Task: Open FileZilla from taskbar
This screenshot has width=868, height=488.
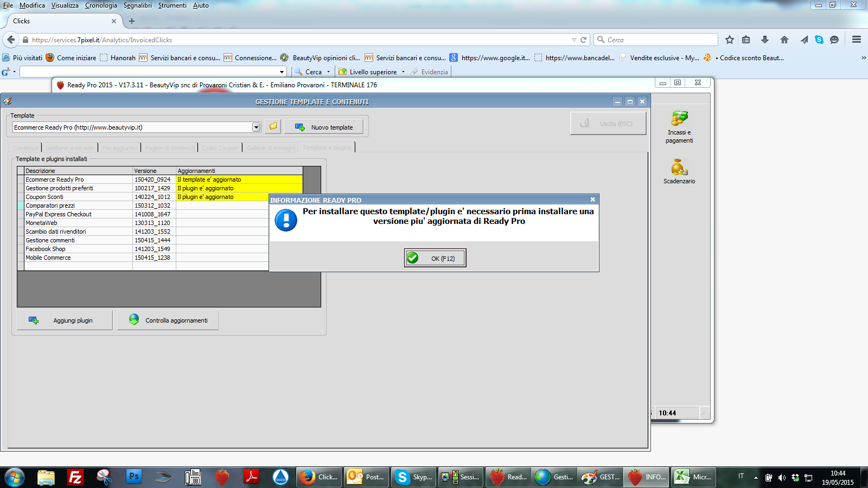Action: point(75,477)
